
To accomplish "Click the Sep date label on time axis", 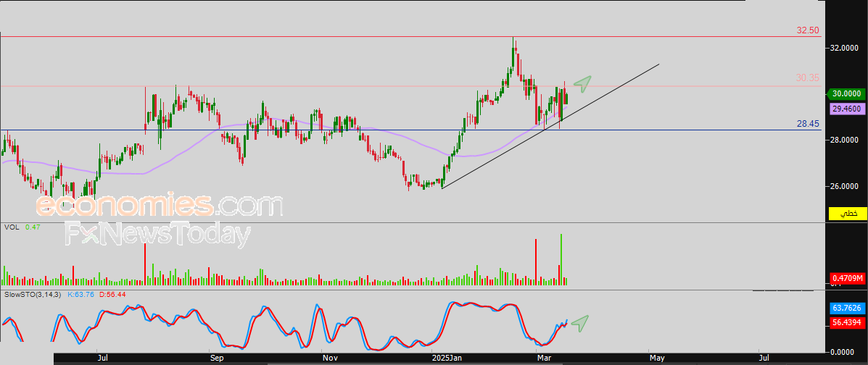I will (216, 359).
